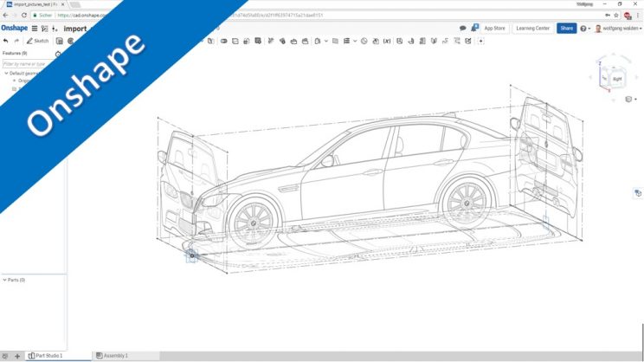
Task: Open the browser three-dot menu
Action: pos(638,16)
